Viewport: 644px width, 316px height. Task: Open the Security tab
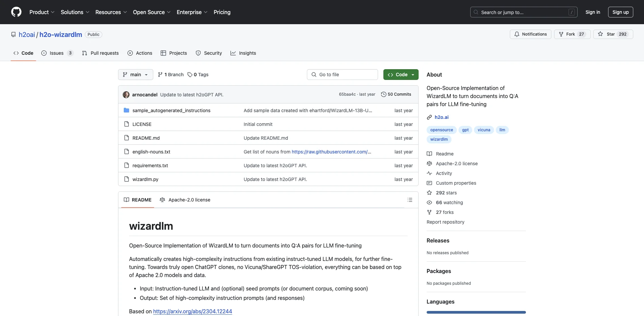(209, 53)
